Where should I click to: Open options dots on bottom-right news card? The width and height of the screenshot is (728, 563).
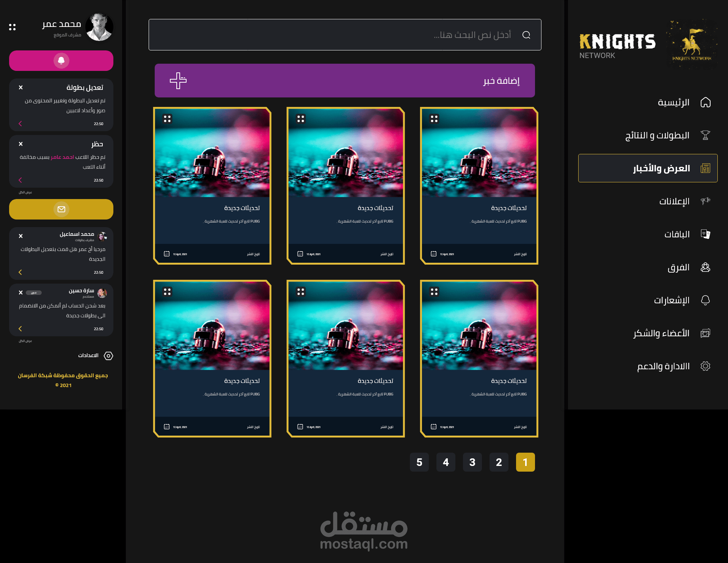point(434,292)
